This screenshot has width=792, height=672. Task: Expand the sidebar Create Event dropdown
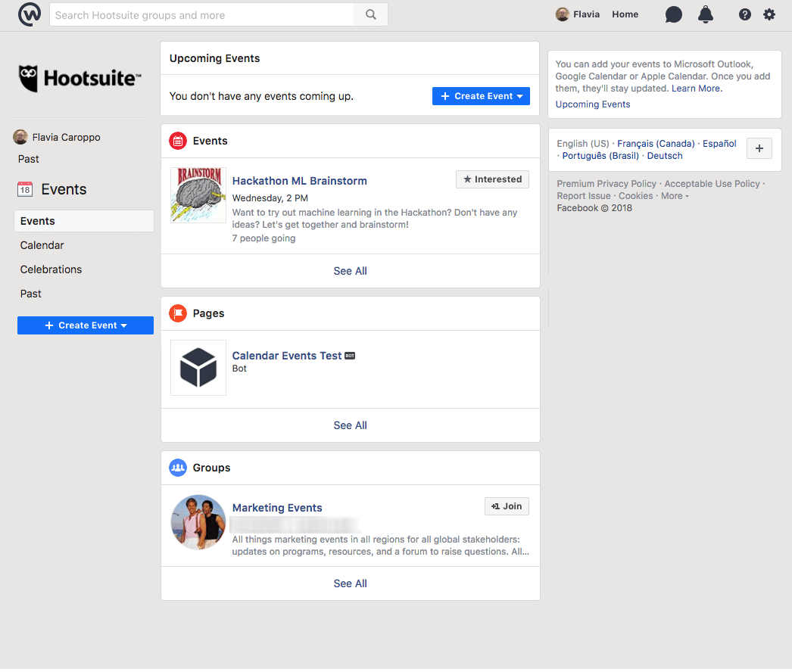pos(86,325)
